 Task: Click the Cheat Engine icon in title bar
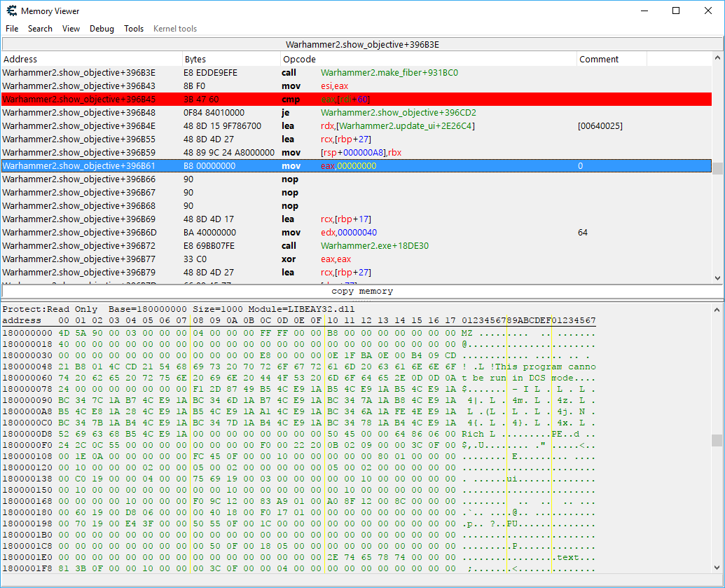(11, 11)
